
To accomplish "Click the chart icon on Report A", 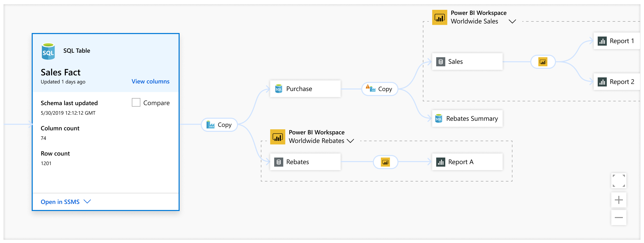I will click(440, 162).
